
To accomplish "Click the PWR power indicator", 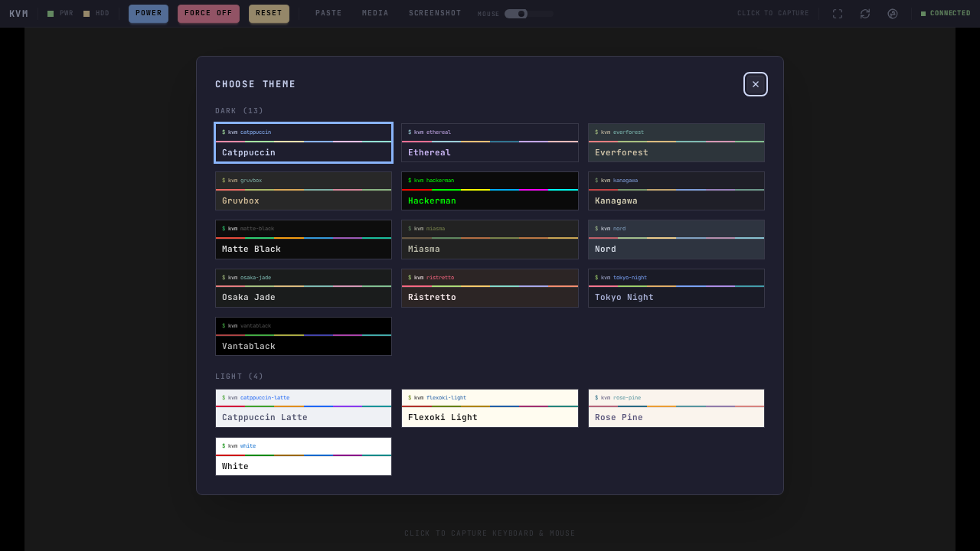I will 60,13.
